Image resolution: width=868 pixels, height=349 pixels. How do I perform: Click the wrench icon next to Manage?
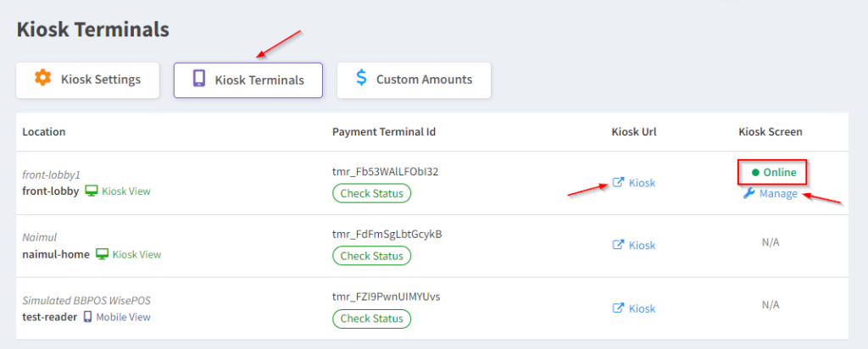point(748,193)
